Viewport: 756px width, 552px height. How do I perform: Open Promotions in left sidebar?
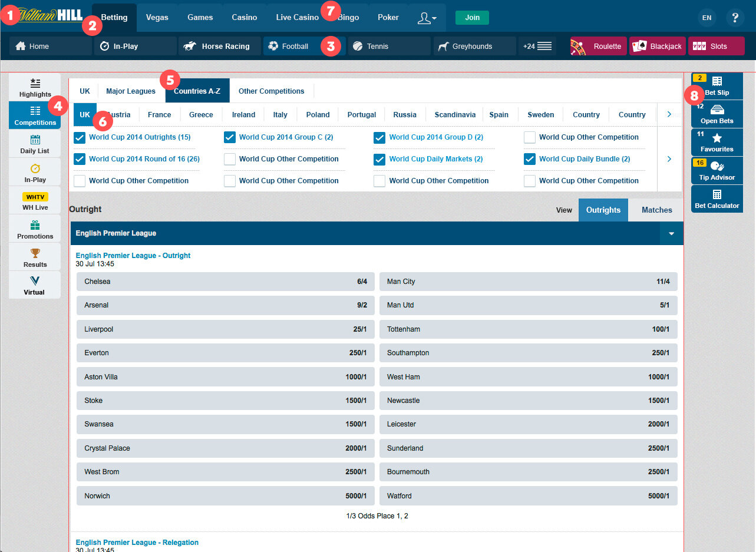(x=35, y=229)
